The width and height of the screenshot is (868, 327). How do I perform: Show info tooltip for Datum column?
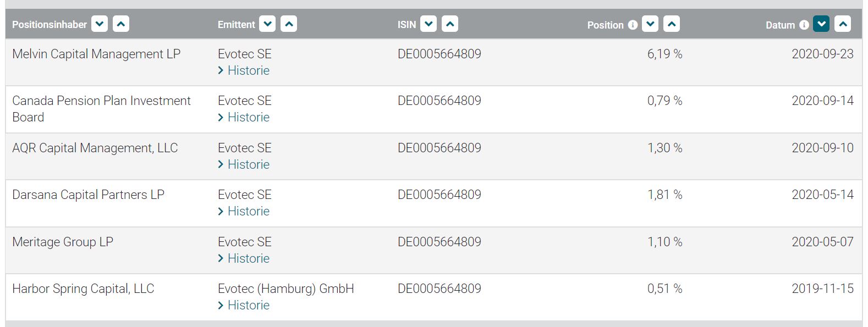[804, 25]
